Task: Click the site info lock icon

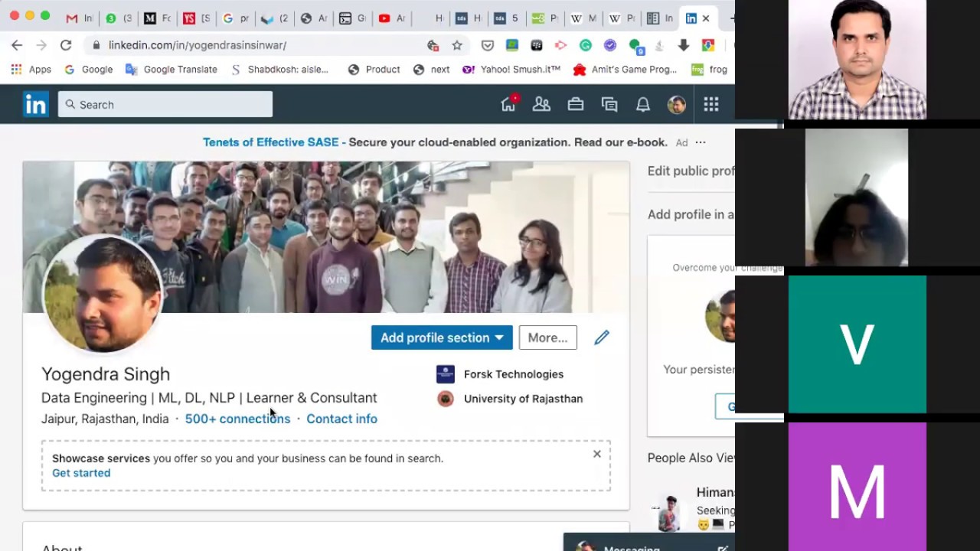Action: 96,45
